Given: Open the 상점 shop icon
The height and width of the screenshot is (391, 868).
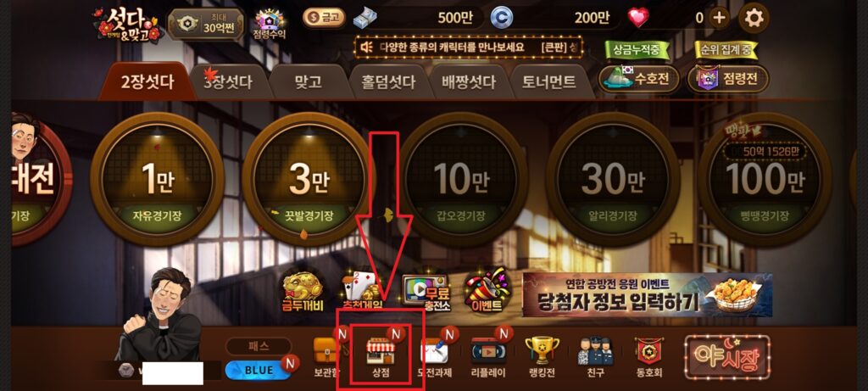Looking at the screenshot, I should click(381, 357).
